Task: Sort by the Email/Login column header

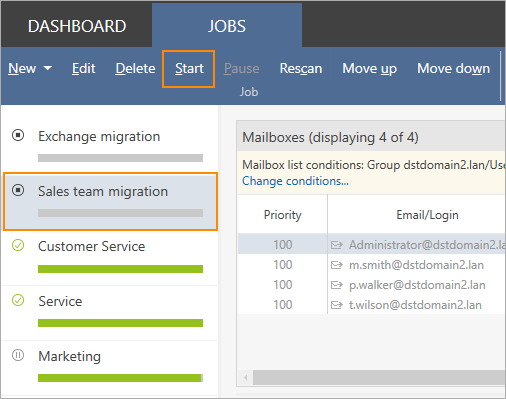Action: (417, 215)
